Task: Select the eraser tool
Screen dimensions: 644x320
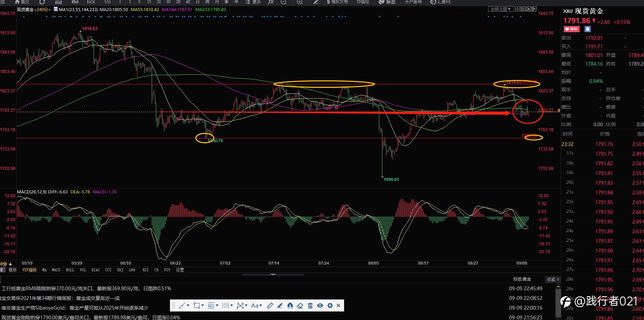Action: (x=300, y=305)
